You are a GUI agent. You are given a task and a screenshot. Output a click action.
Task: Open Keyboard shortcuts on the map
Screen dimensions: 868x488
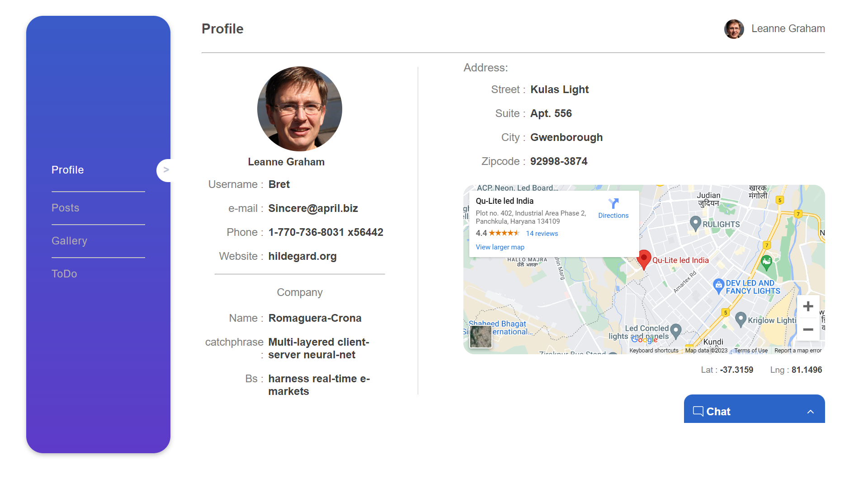pos(654,351)
